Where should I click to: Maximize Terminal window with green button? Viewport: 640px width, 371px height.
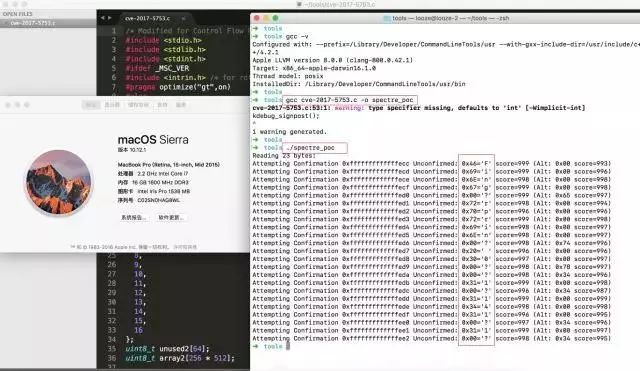[x=276, y=18]
